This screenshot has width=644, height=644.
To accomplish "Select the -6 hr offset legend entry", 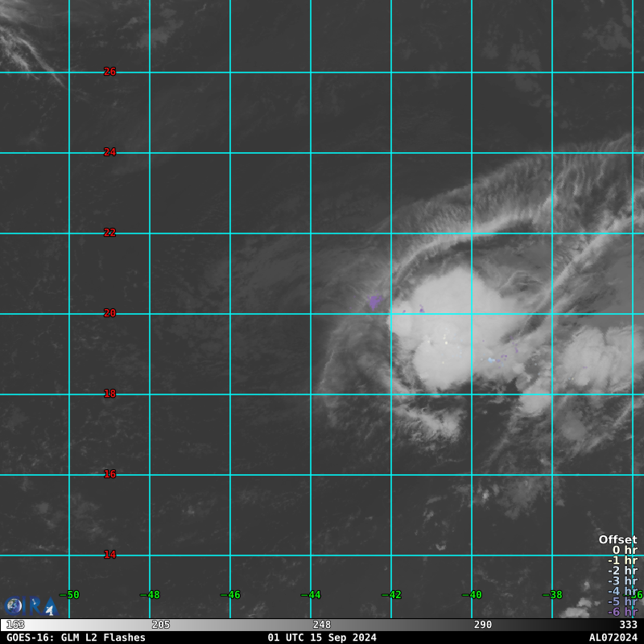I will 621,612.
